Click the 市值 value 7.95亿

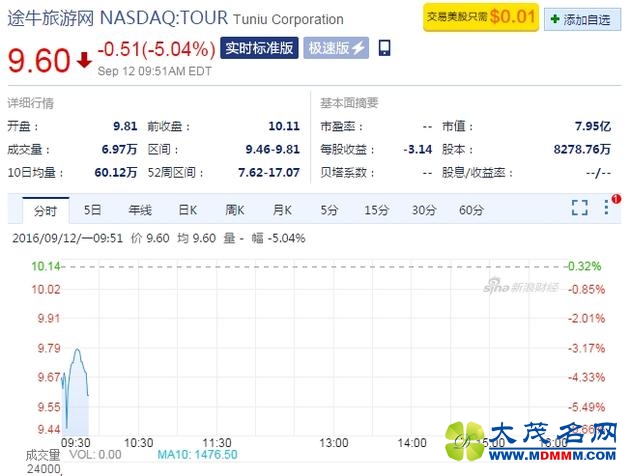(593, 126)
